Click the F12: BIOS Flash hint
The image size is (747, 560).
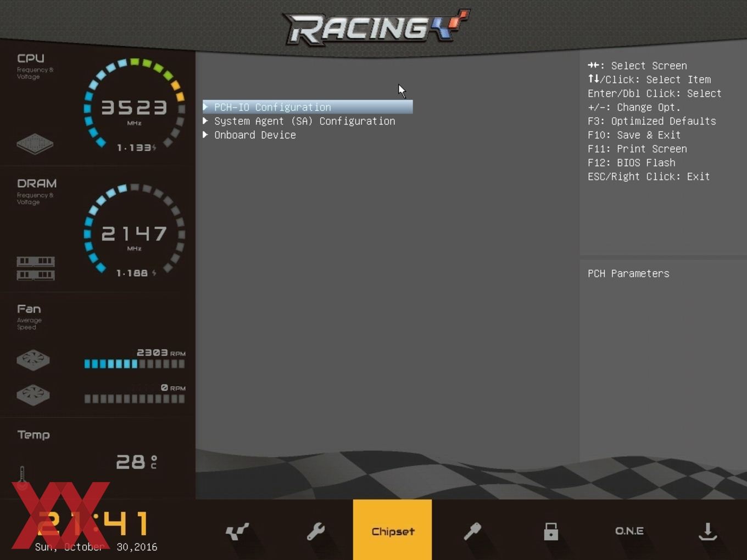click(632, 163)
